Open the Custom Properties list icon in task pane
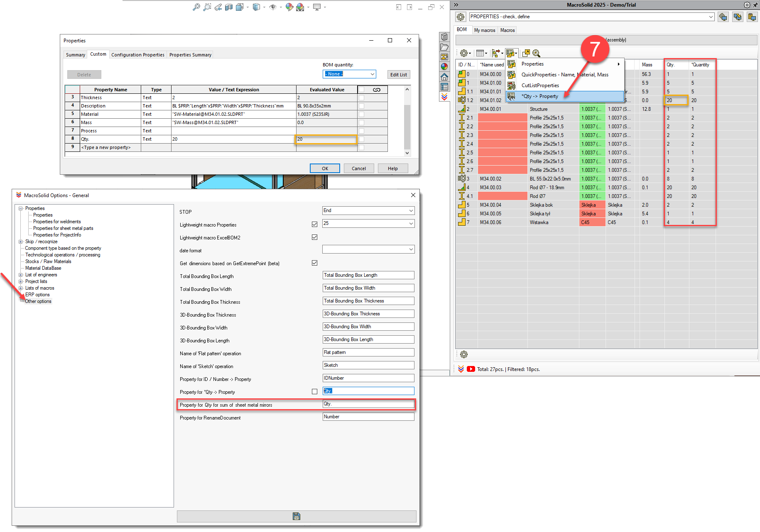The image size is (760, 532). point(444,87)
